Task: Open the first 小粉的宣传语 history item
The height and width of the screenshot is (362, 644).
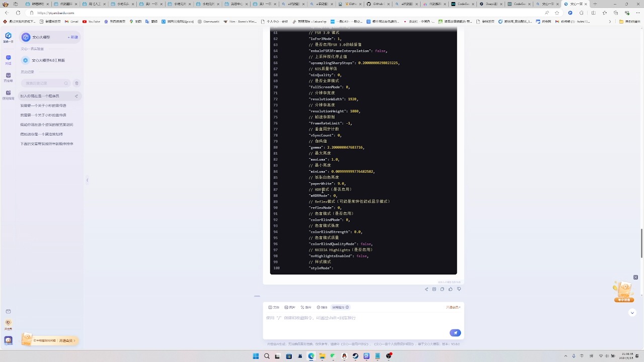Action: (x=43, y=106)
